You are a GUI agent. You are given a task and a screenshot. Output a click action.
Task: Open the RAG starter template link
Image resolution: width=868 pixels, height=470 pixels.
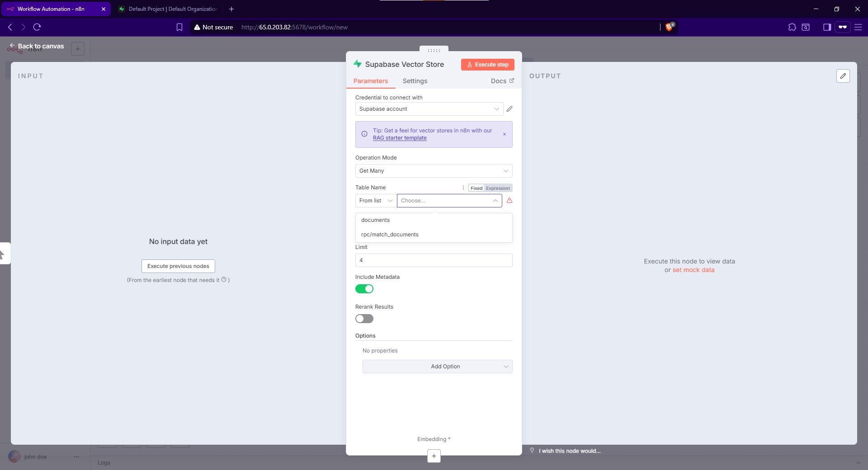400,138
